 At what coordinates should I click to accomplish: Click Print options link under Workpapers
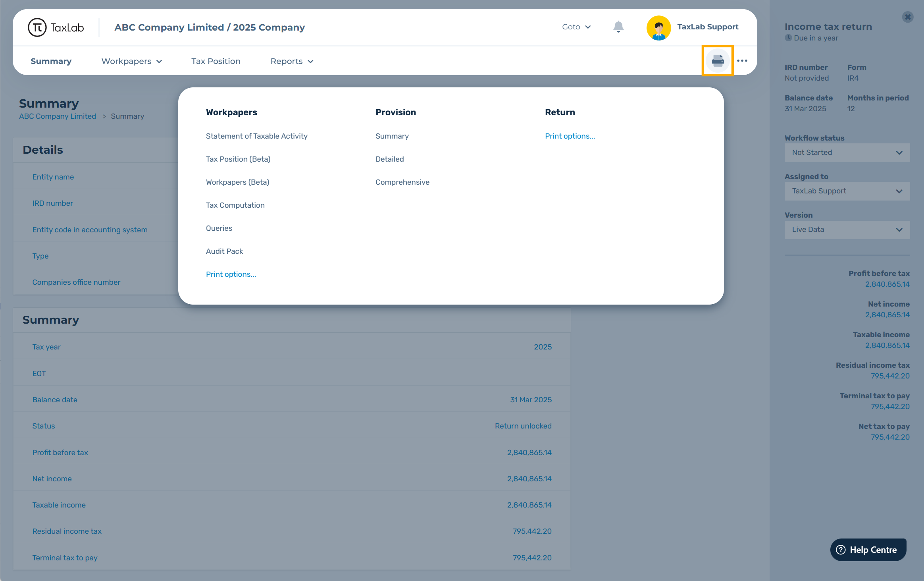point(231,274)
